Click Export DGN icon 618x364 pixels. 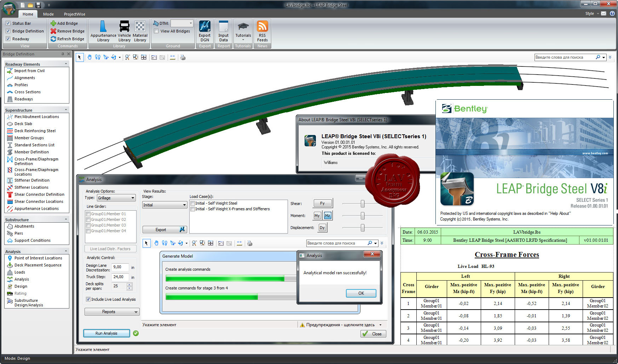204,31
